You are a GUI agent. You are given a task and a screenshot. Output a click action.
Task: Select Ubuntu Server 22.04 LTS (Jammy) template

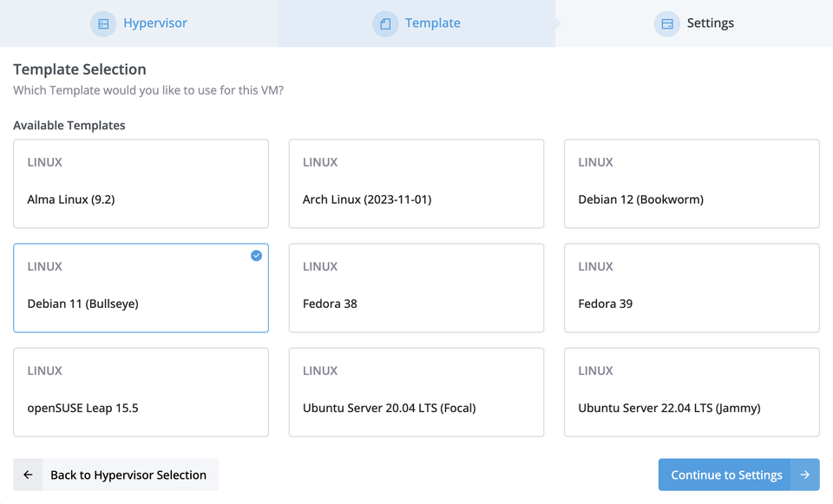(692, 392)
